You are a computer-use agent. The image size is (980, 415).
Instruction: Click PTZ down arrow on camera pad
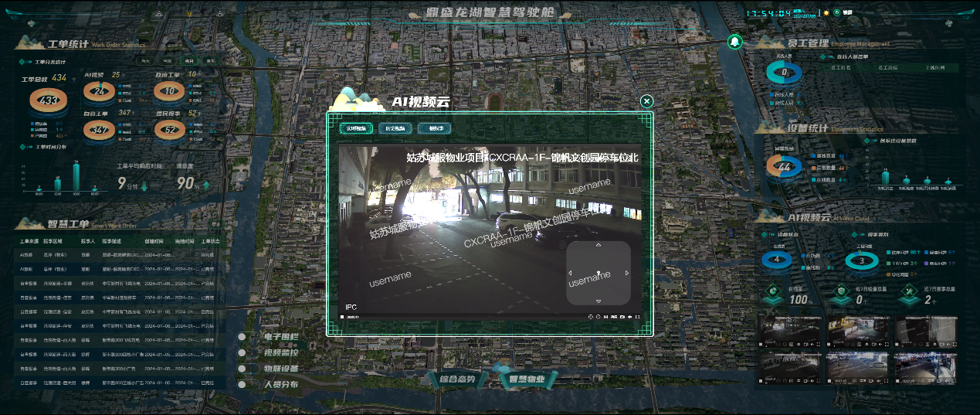(599, 301)
